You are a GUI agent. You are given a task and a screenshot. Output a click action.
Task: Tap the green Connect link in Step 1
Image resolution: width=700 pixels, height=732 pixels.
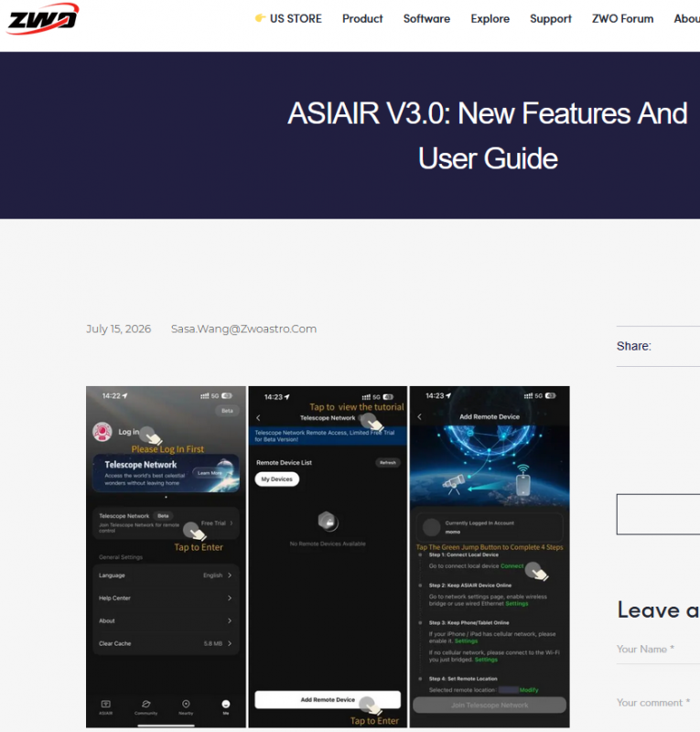pyautogui.click(x=512, y=565)
